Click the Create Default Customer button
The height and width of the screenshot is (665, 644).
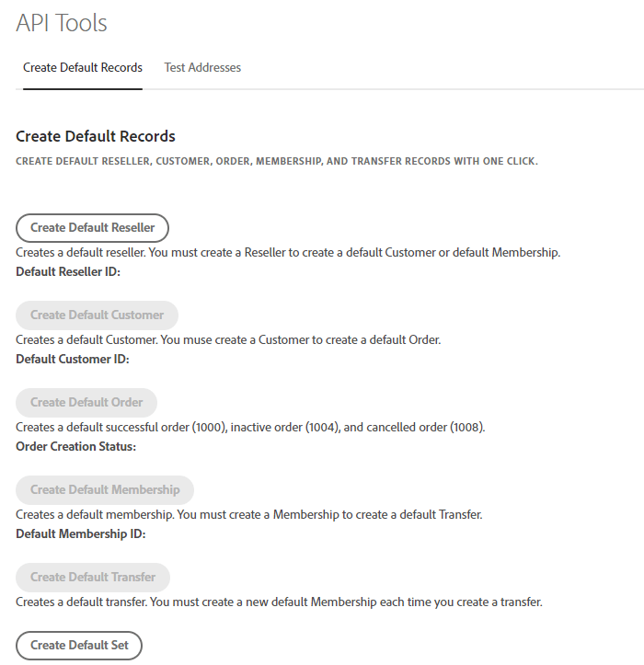[97, 315]
